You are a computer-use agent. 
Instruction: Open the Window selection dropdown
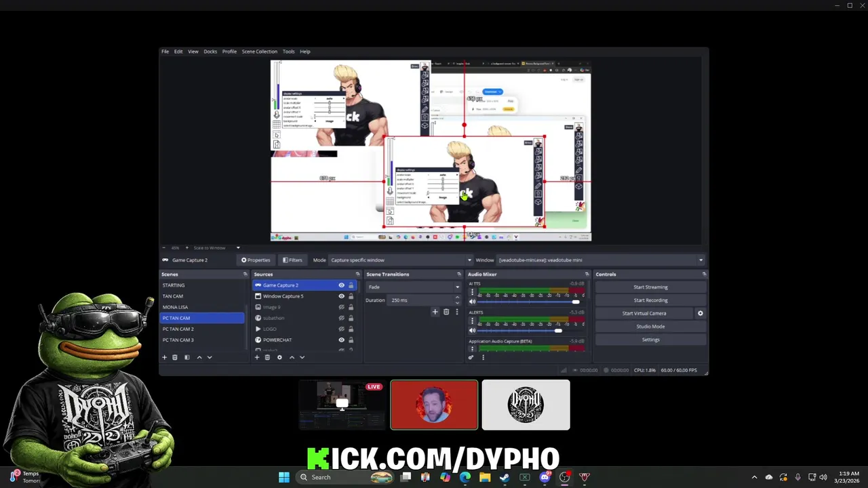pyautogui.click(x=600, y=260)
